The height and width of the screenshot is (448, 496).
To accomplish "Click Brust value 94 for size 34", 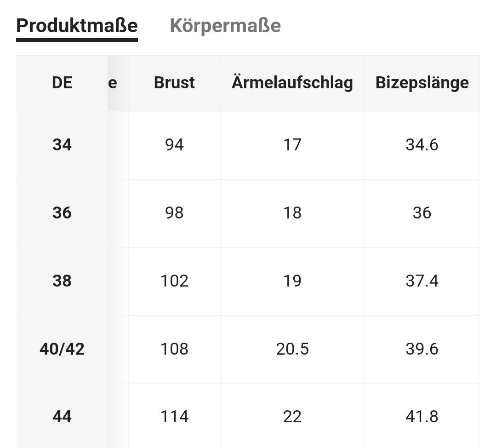I will point(174,145).
